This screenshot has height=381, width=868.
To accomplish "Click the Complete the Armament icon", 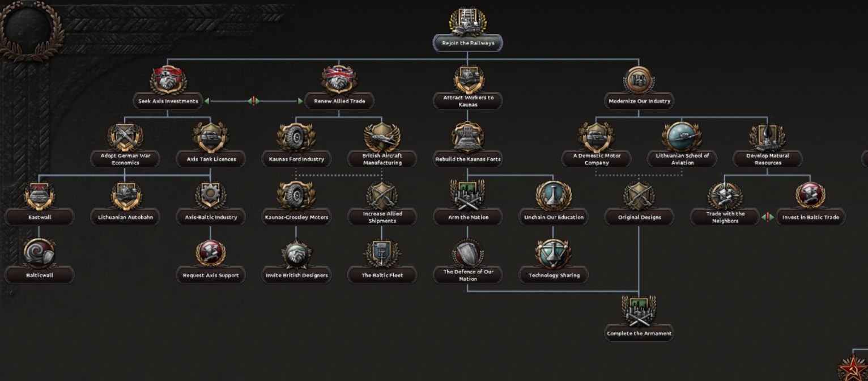I will [639, 312].
